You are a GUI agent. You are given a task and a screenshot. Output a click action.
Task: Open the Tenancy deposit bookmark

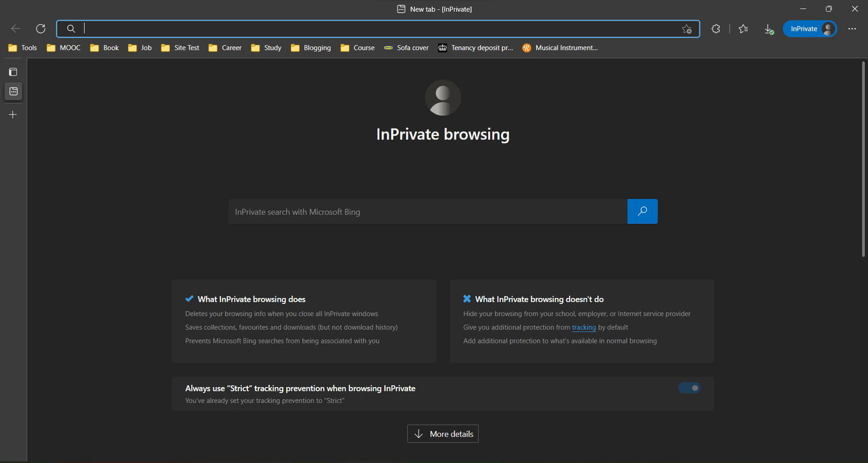(475, 48)
